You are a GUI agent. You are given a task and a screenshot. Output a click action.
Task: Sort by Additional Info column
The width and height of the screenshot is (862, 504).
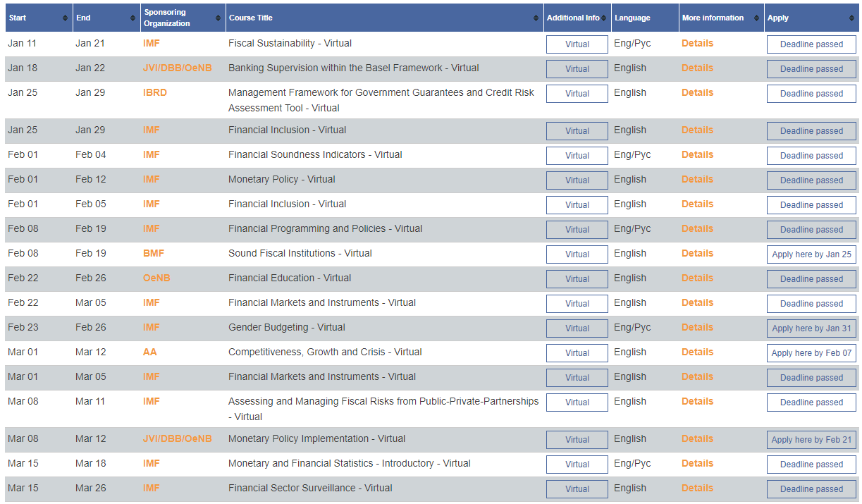pos(603,18)
